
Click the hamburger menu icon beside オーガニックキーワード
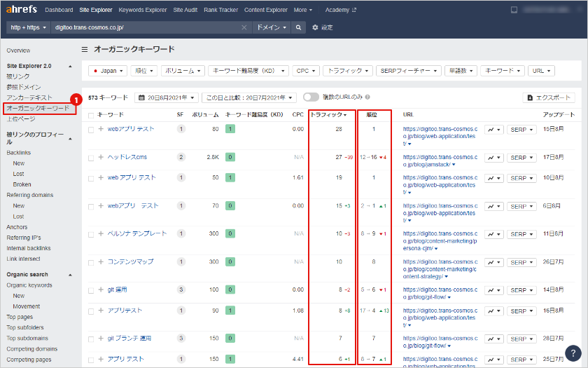pos(85,49)
